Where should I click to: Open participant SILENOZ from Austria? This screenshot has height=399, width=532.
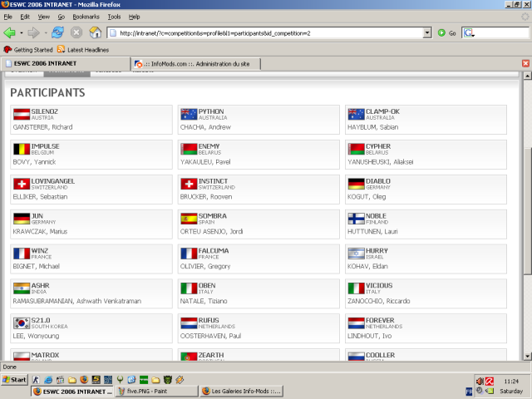pyautogui.click(x=91, y=120)
